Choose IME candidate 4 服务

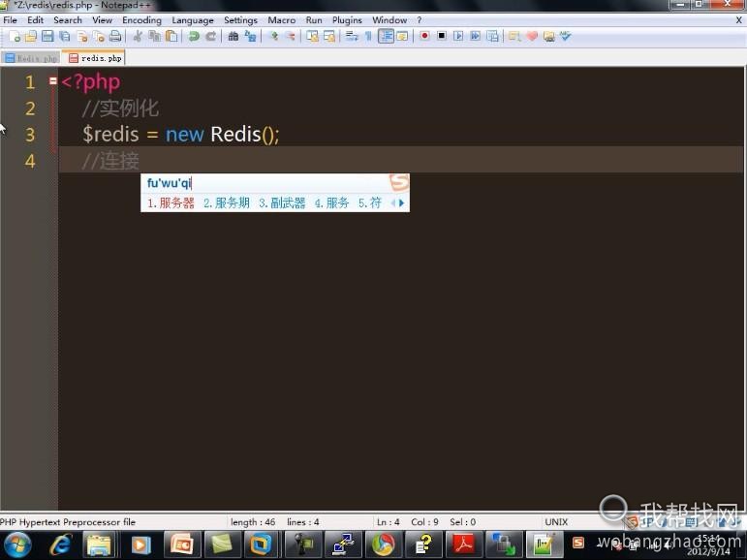(x=331, y=203)
